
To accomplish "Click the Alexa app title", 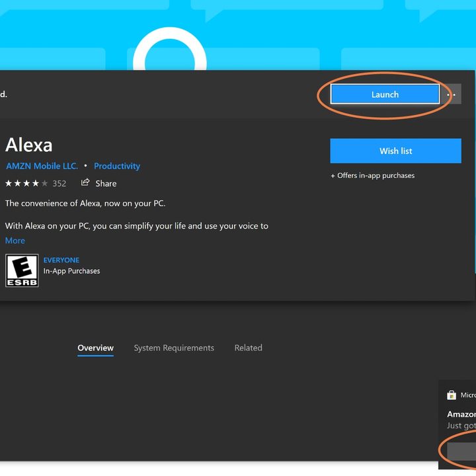I will tap(29, 145).
